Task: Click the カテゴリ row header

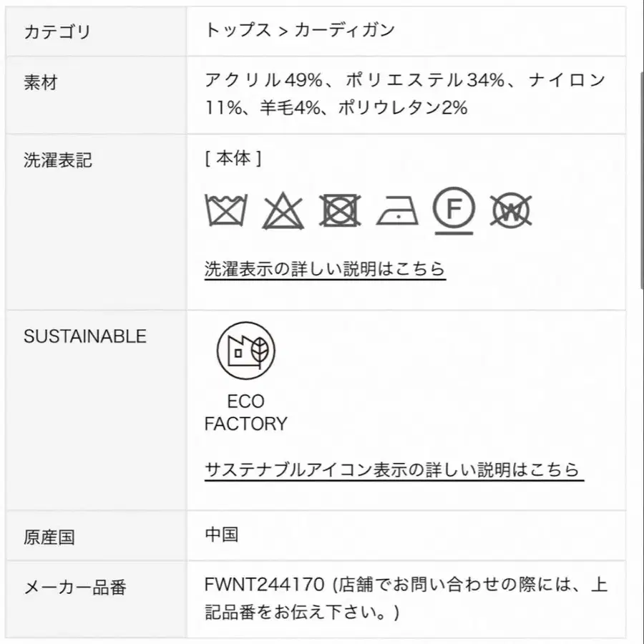Action: click(58, 31)
